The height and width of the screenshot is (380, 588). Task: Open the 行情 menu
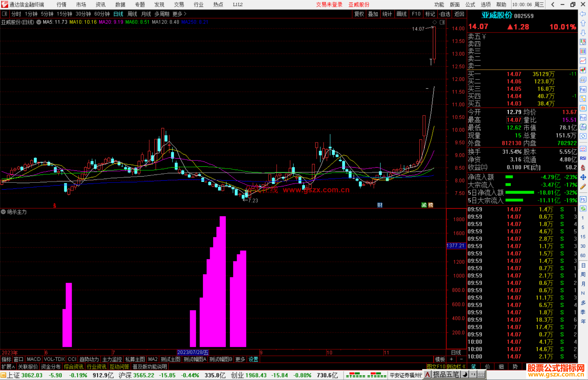(61, 5)
